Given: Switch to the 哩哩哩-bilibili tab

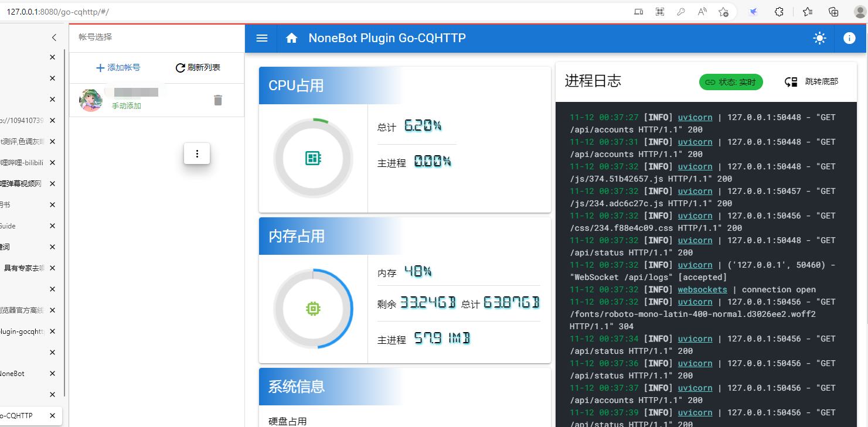Looking at the screenshot, I should click(x=21, y=163).
